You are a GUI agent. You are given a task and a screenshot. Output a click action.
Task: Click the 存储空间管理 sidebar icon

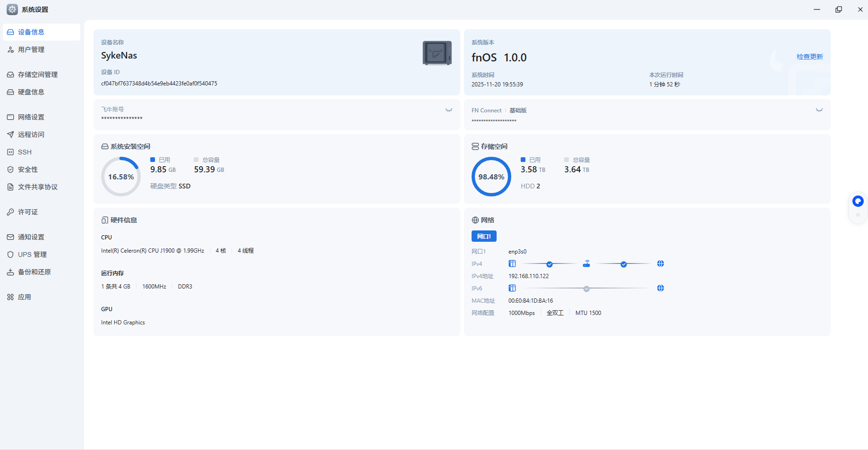click(x=10, y=75)
